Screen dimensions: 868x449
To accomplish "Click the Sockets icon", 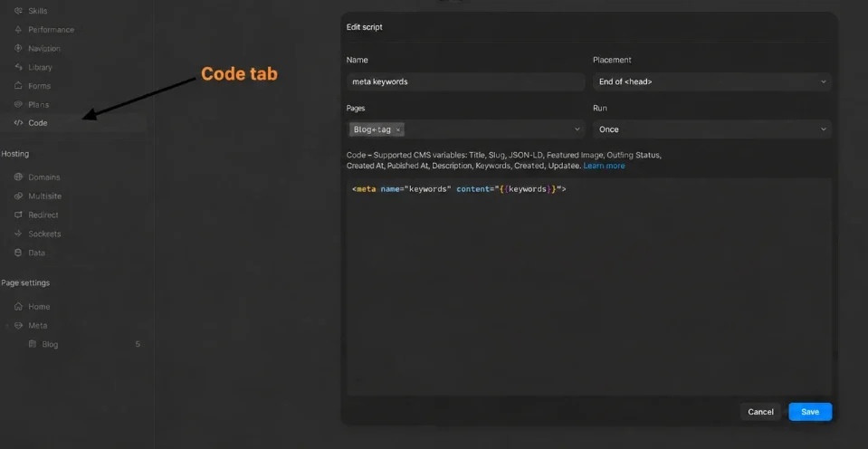I will 18,234.
